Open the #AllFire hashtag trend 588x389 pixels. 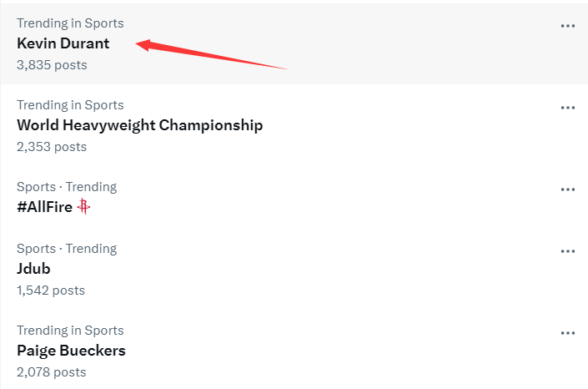coord(44,207)
